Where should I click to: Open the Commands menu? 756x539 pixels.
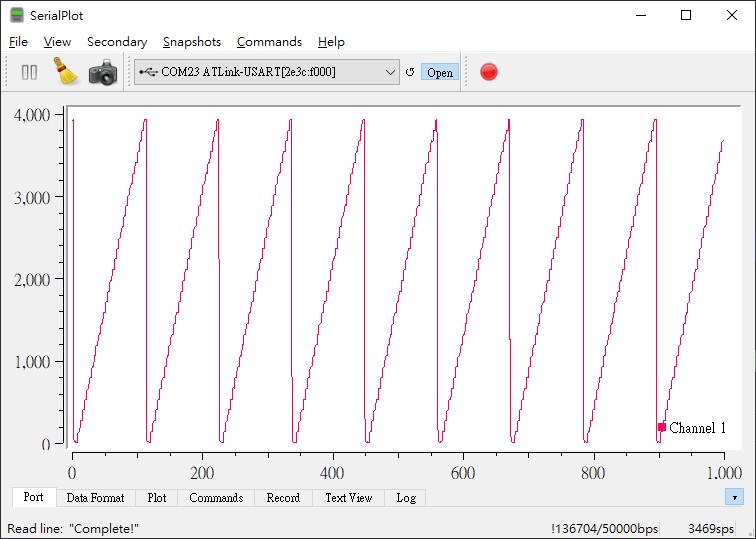[270, 42]
